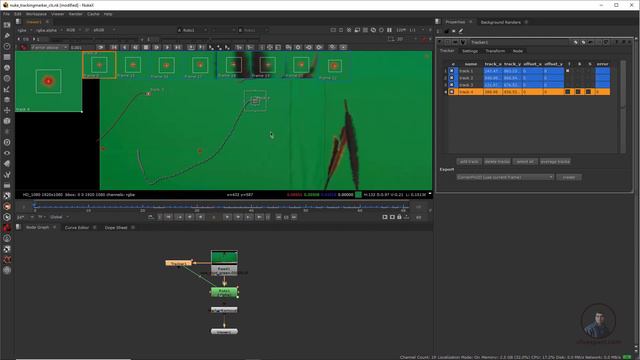This screenshot has height=360, width=640.
Task: Open the Image nodes menu in left toolbar
Action: pos(7,25)
